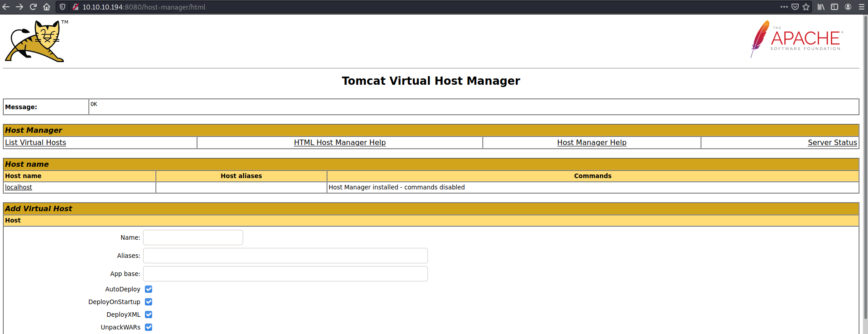Open the Server Status link
Viewport: 868px width, 334px height.
click(832, 142)
